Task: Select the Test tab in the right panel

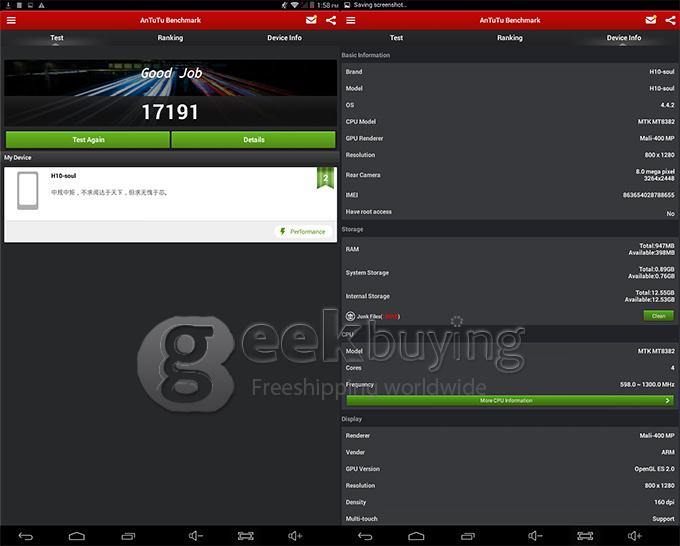Action: coord(396,38)
